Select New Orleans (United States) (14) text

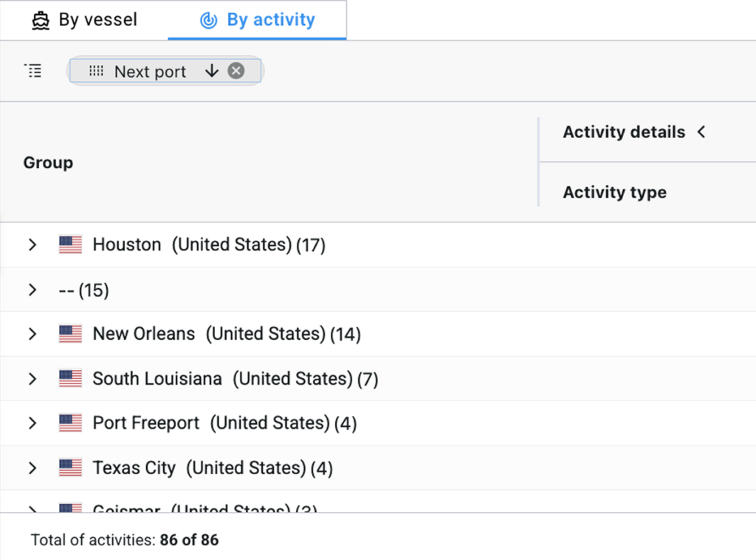point(227,334)
